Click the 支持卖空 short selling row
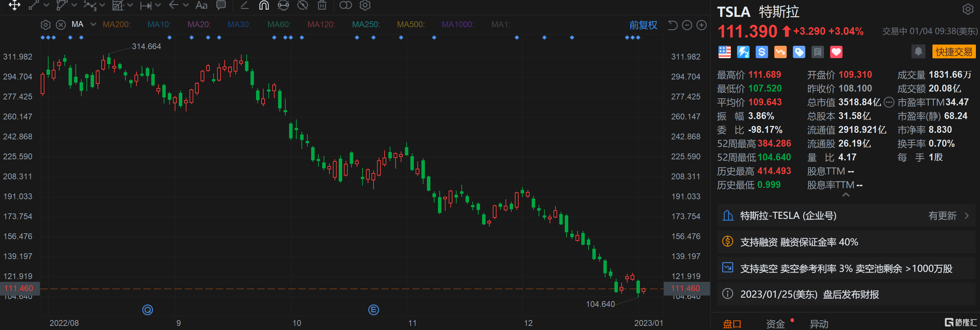Image resolution: width=980 pixels, height=330 pixels. pos(846,268)
